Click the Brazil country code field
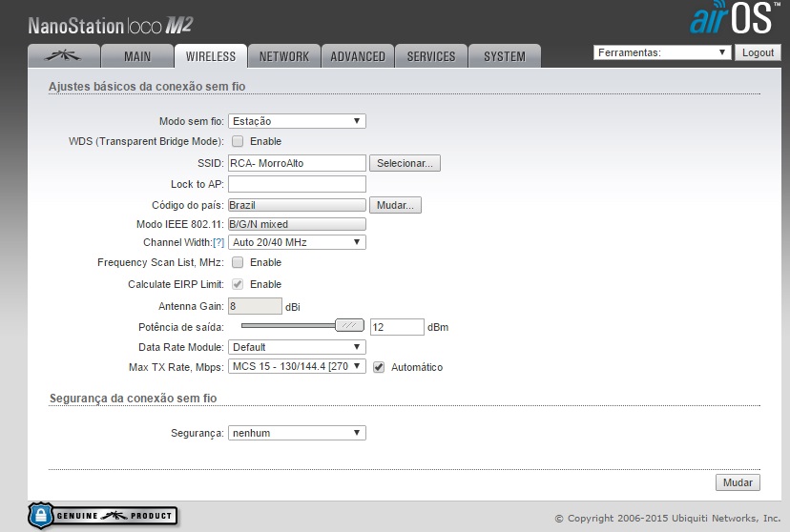 point(297,205)
